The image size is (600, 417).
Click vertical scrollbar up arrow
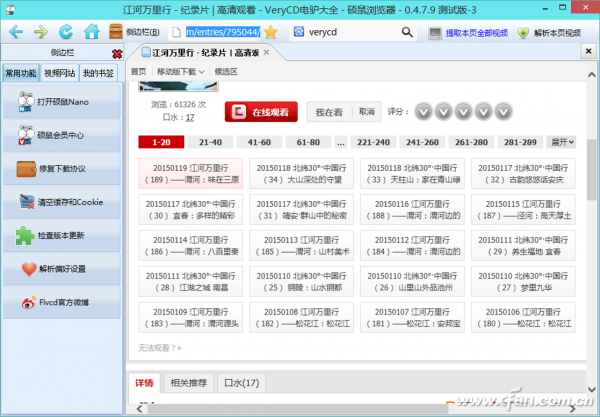(x=592, y=75)
